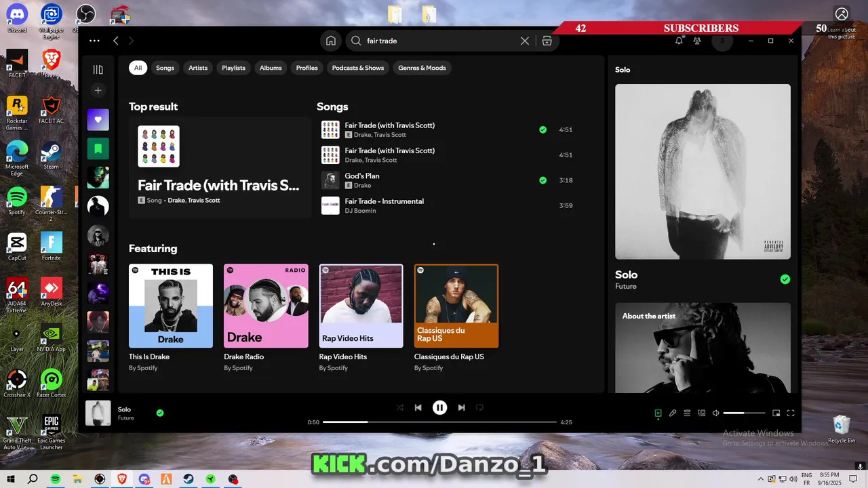Open Windows volume tray icon
Image resolution: width=868 pixels, height=488 pixels.
(793, 479)
